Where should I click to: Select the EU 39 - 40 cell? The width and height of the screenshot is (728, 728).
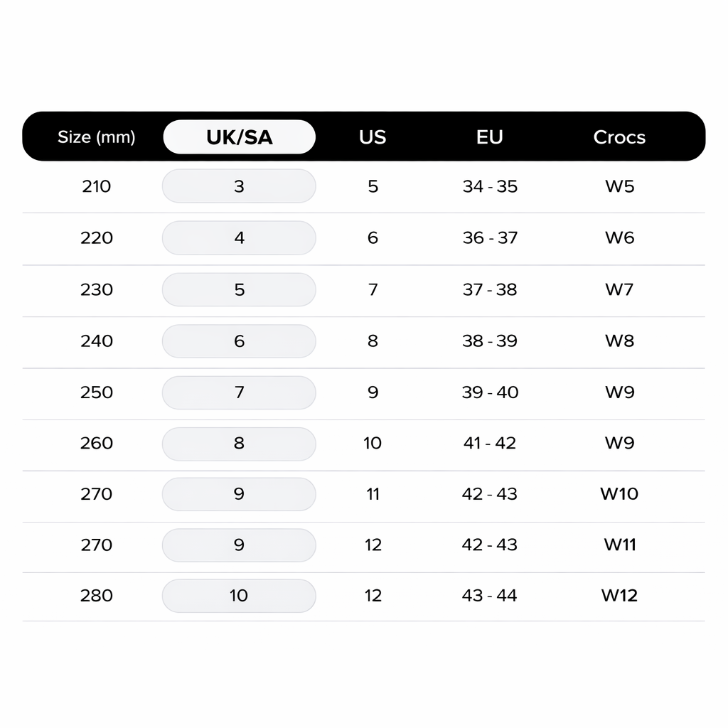(x=490, y=392)
